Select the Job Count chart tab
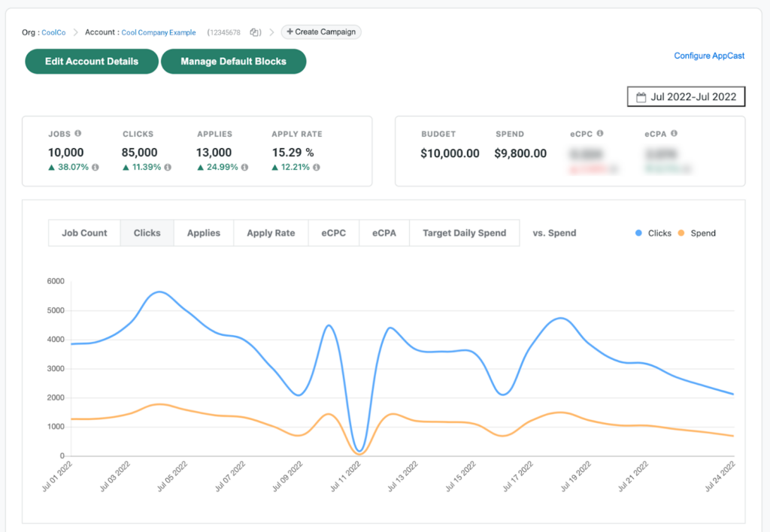The width and height of the screenshot is (770, 532). click(x=84, y=233)
